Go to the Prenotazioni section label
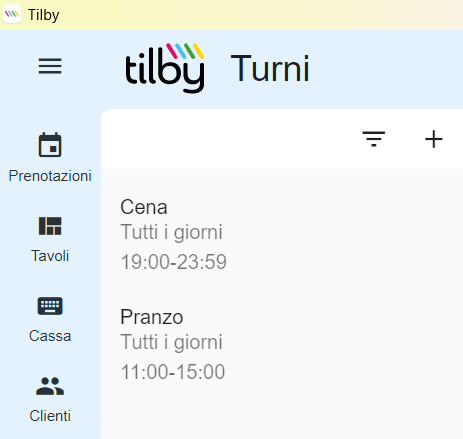Screen dimensions: 463x439 click(x=50, y=176)
